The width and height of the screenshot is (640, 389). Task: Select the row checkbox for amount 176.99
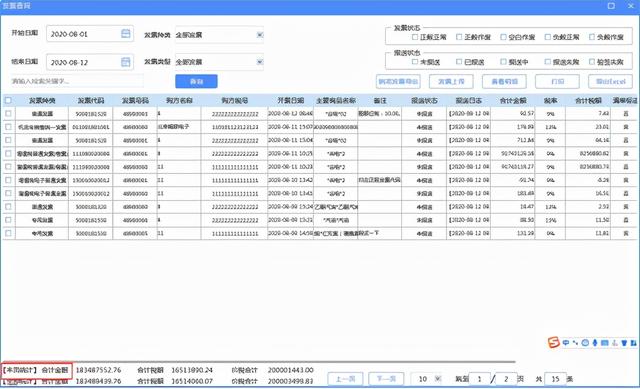pyautogui.click(x=8, y=127)
